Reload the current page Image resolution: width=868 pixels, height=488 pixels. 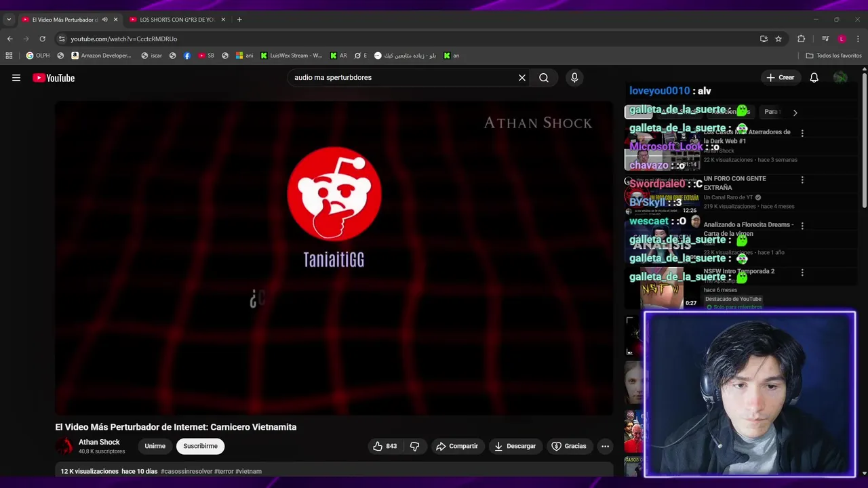click(x=42, y=39)
